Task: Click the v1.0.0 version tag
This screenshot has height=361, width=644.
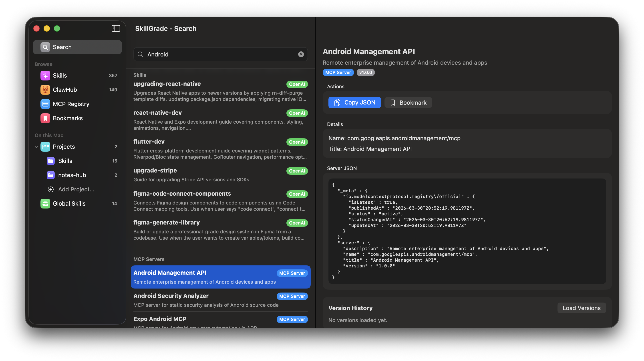Action: [366, 72]
